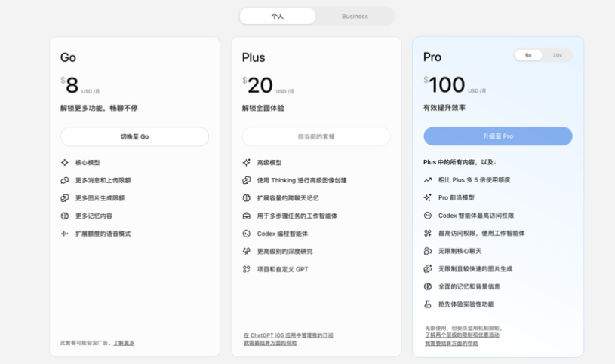Viewport: 615px width, 364px height.
Task: Click the 核心模型 feature text
Action: coord(88,162)
